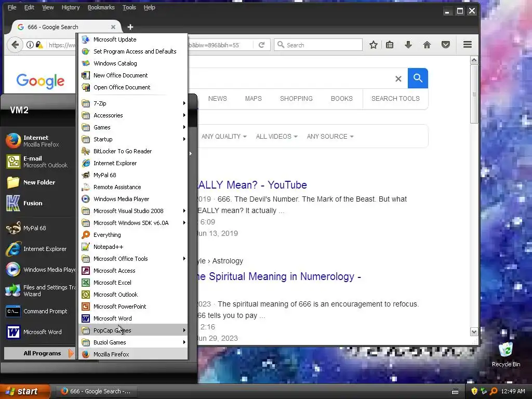This screenshot has height=399, width=532.
Task: Open Microsoft Word in All Programs list
Action: (132, 318)
